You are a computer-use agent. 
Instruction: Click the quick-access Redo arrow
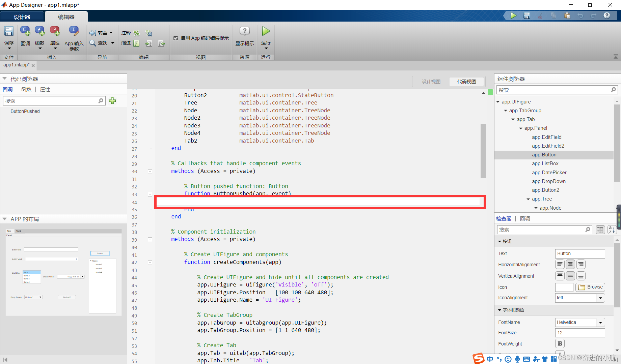593,16
